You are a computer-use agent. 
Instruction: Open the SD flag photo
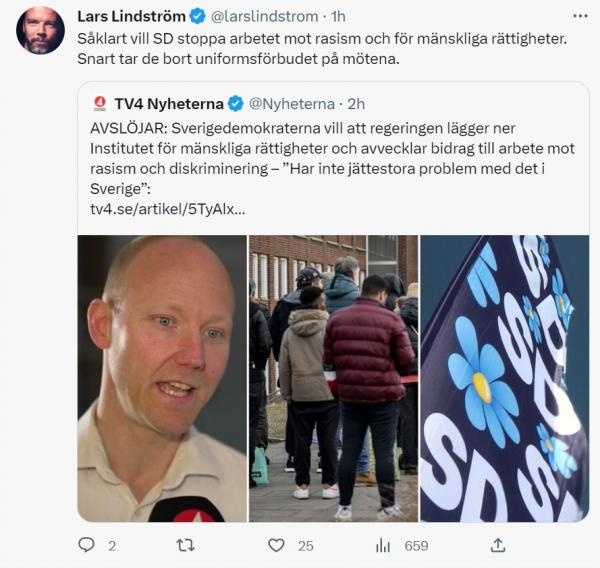505,379
